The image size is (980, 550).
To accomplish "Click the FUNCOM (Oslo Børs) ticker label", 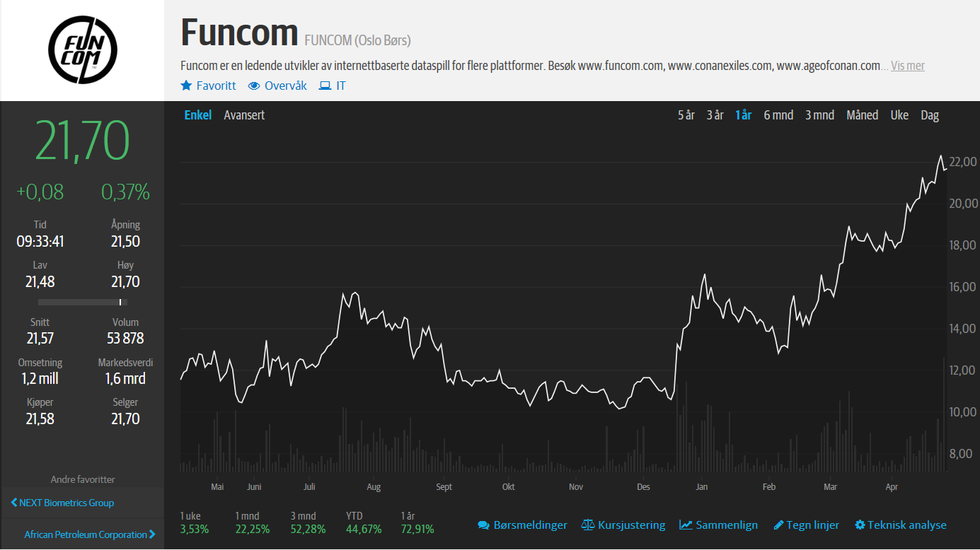I will pos(357,40).
